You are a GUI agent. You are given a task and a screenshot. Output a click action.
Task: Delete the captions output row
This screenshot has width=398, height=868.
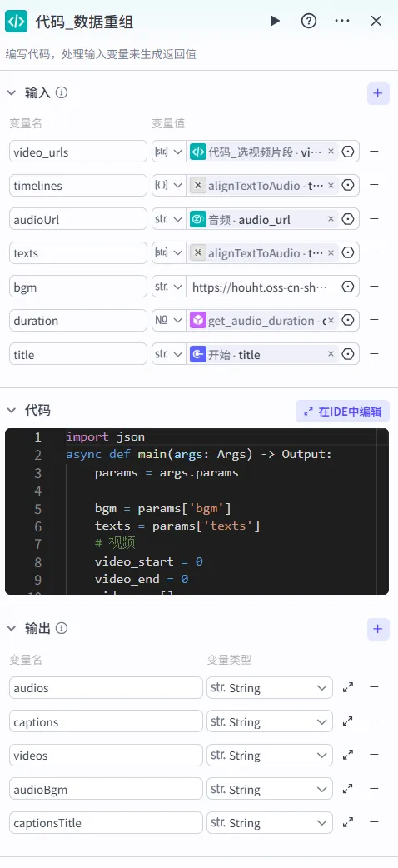point(374,721)
